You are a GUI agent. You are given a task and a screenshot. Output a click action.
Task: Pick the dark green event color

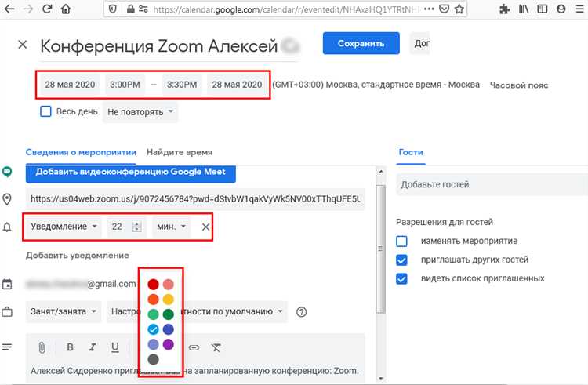[168, 314]
